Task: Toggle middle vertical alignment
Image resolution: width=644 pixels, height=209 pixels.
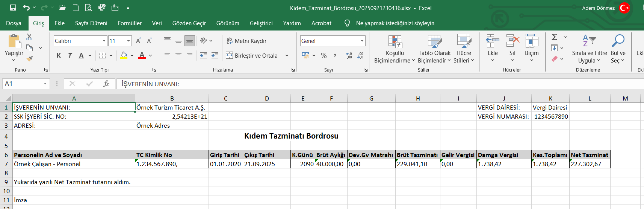Action: coord(178,40)
